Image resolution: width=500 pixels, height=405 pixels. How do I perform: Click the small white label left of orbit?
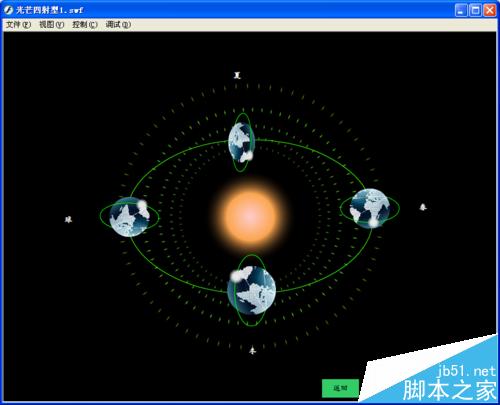tap(68, 219)
